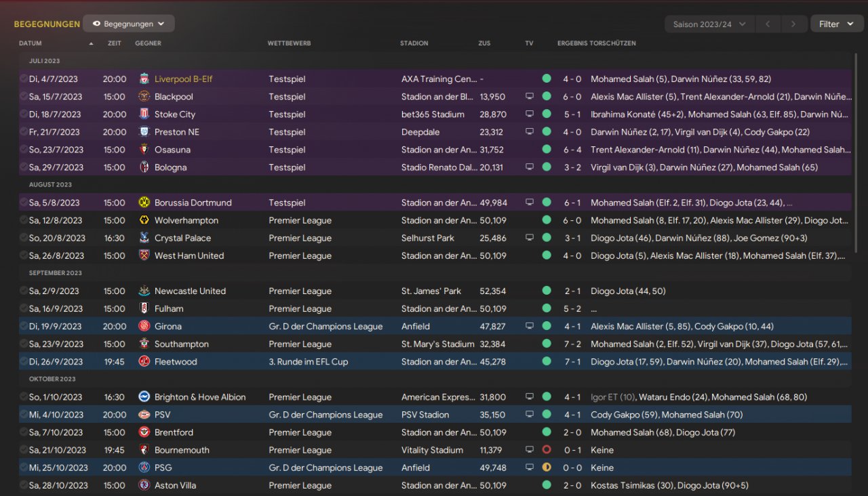Click the played-match tick beside Sa, 28/10/2023
The height and width of the screenshot is (496, 868).
24,485
